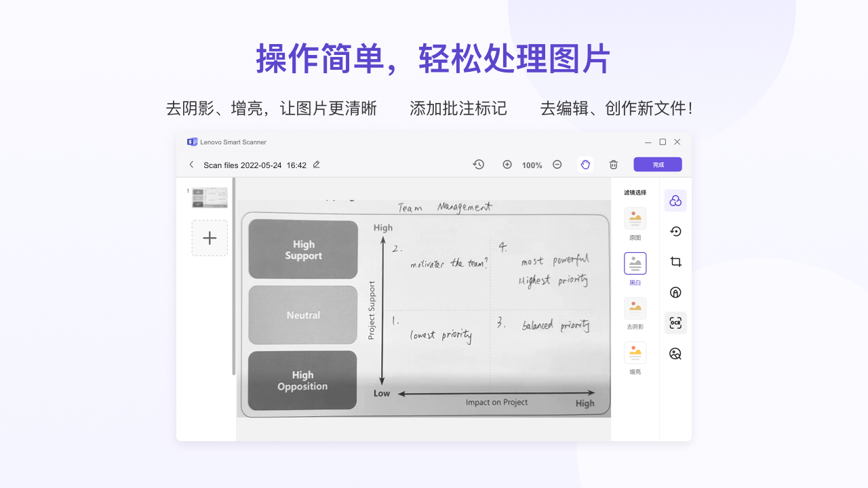868x488 pixels.
Task: Apply the 增亮 brightness filter
Action: tap(635, 352)
